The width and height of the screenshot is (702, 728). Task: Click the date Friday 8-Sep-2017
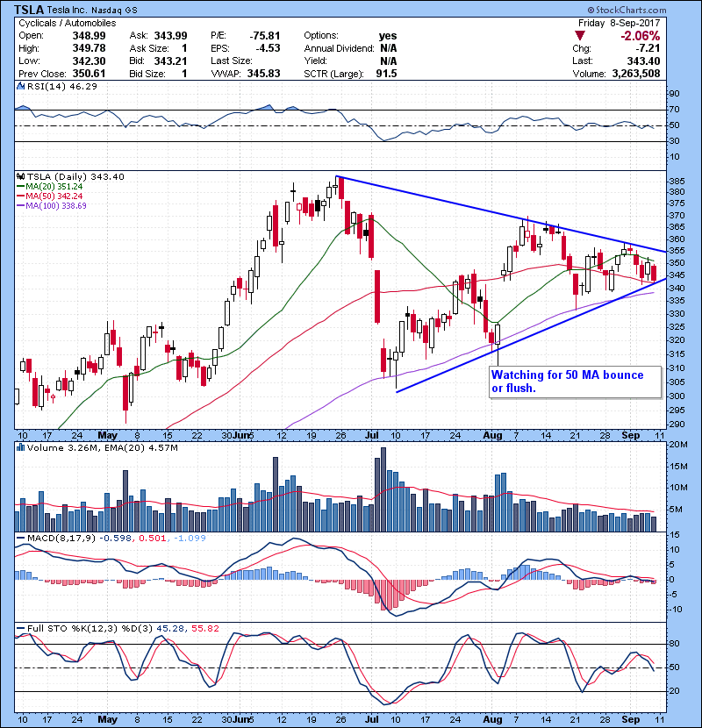coord(619,23)
